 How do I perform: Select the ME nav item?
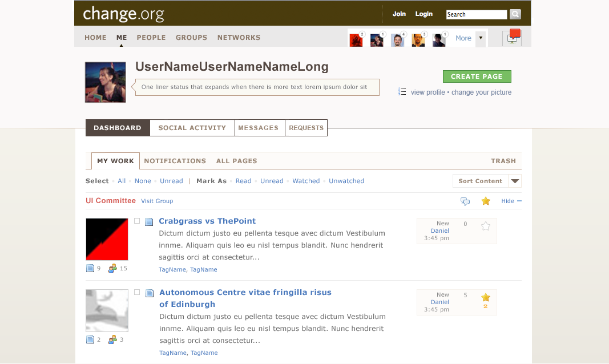122,38
